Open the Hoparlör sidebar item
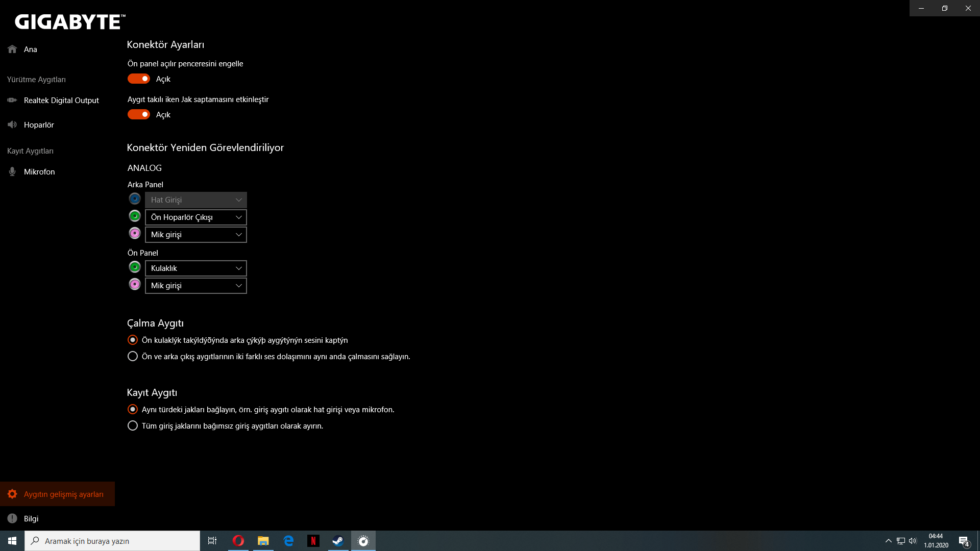Viewport: 980px width, 551px height. click(39, 125)
